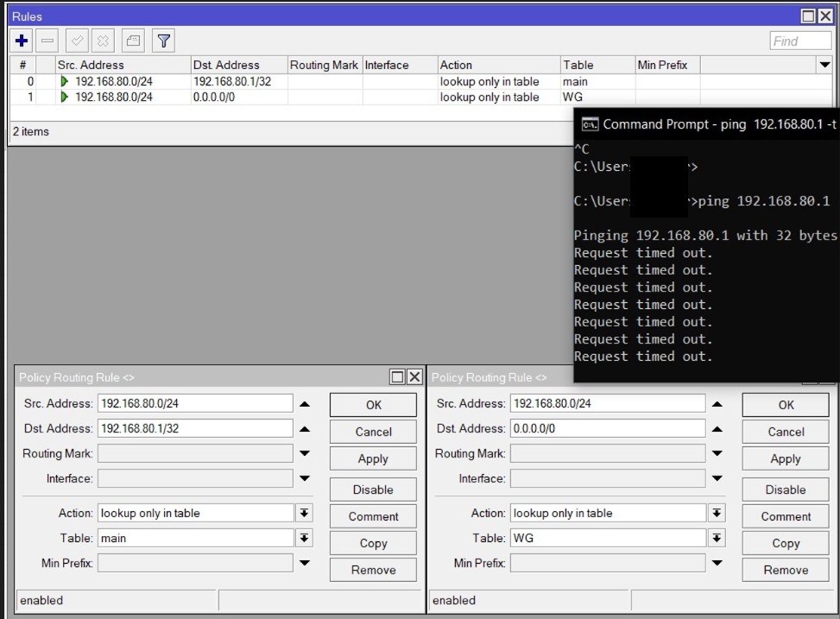The image size is (840, 619).
Task: Edit Src. Address in the WG-table rule dialog
Action: tap(608, 403)
